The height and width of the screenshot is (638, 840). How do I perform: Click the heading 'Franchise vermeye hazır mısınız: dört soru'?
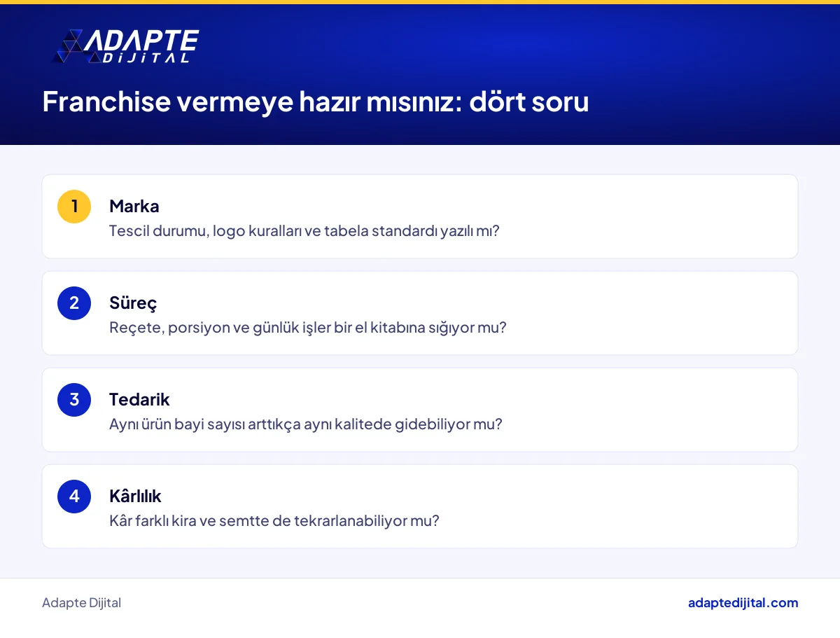pos(316,102)
